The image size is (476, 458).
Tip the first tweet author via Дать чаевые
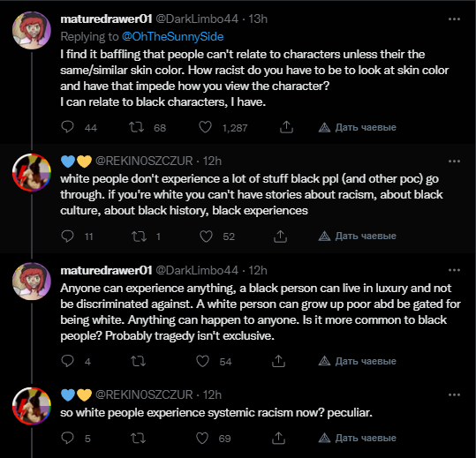358,127
